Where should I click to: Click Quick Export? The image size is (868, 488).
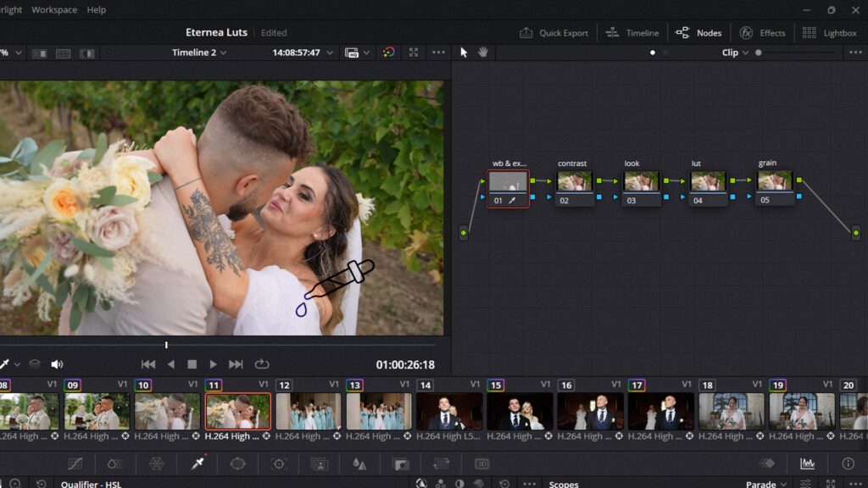554,33
